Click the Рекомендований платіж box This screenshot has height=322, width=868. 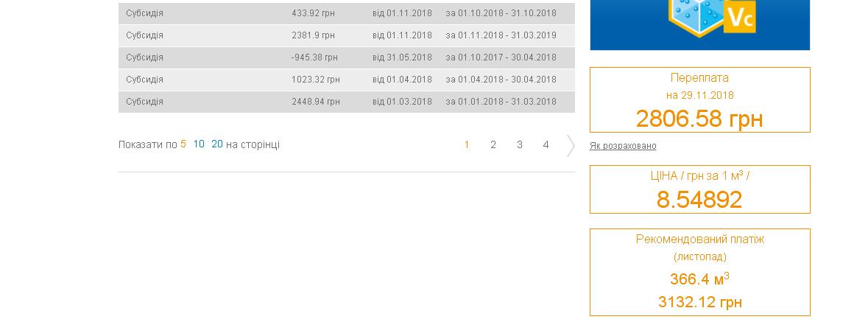699,272
